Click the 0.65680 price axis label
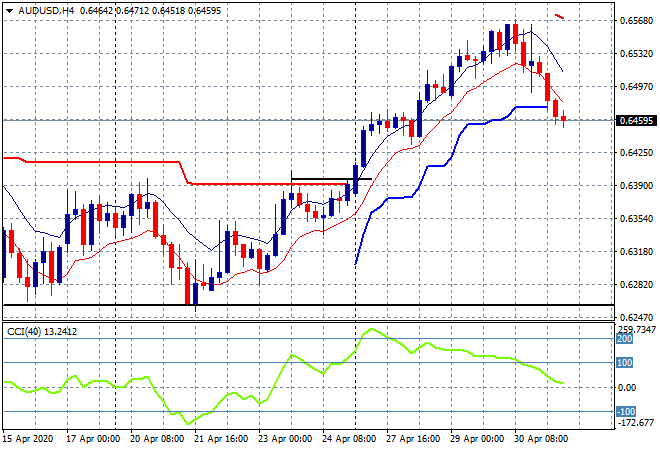Screen dimensions: 660x450 tap(636, 21)
